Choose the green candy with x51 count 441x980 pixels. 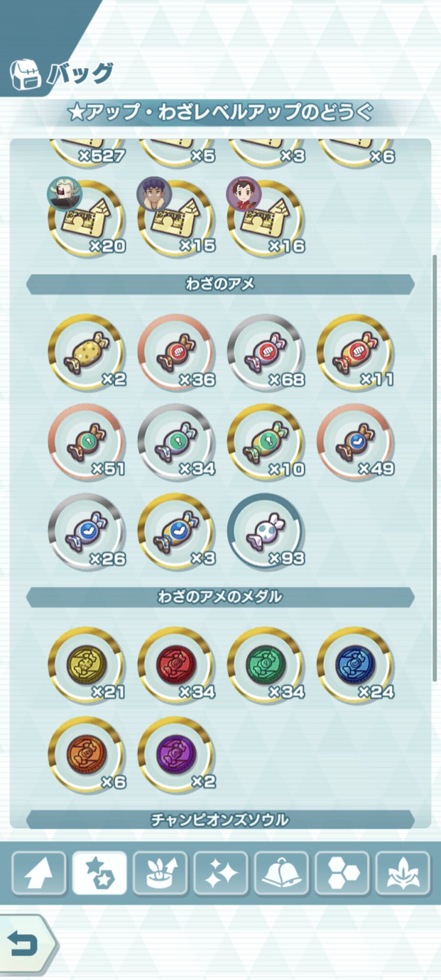[87, 442]
